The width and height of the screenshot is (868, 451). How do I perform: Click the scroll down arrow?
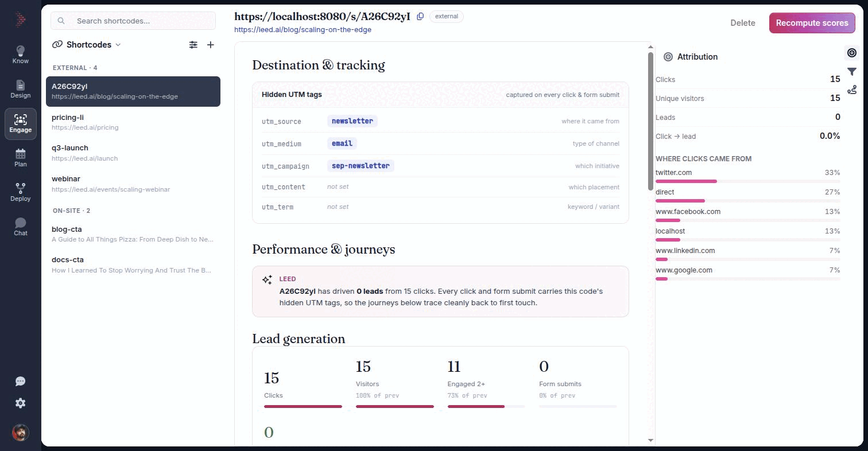[x=650, y=440]
